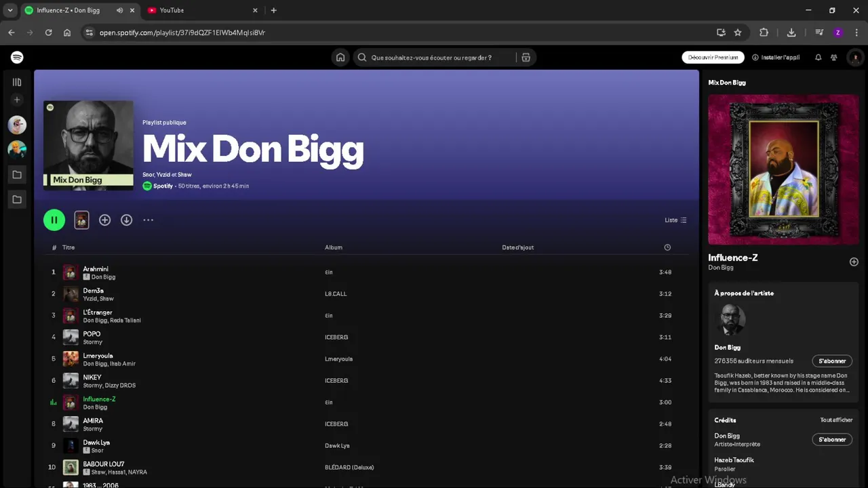
Task: Close the YouTube tab
Action: coord(255,10)
